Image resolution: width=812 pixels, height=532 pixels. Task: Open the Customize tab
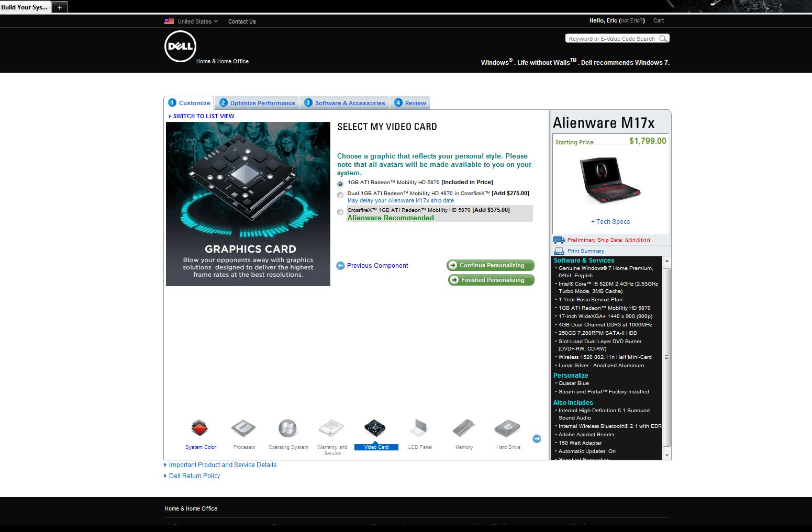pyautogui.click(x=189, y=103)
